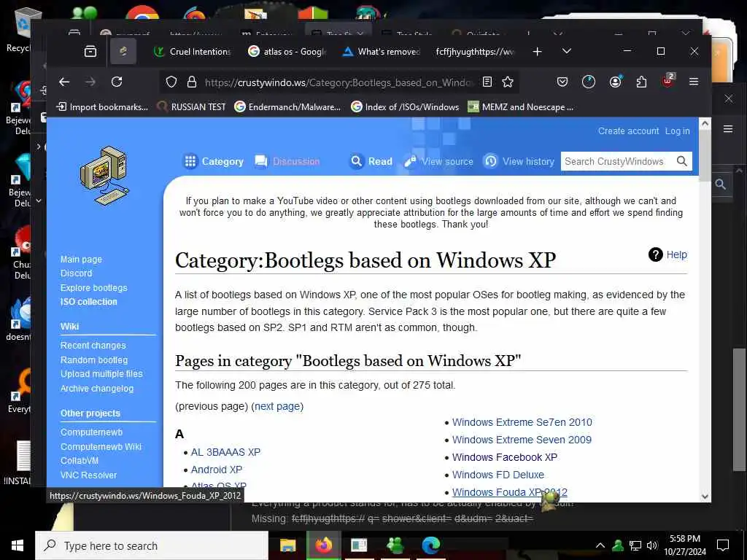This screenshot has height=560, width=747.
Task: Switch to the atlas os - Google tab
Action: point(287,52)
